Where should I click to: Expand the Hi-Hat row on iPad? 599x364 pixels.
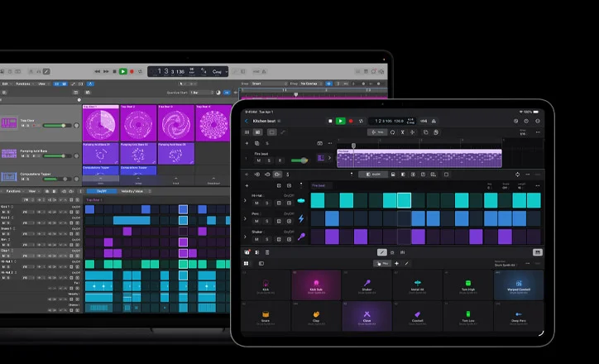(x=245, y=200)
